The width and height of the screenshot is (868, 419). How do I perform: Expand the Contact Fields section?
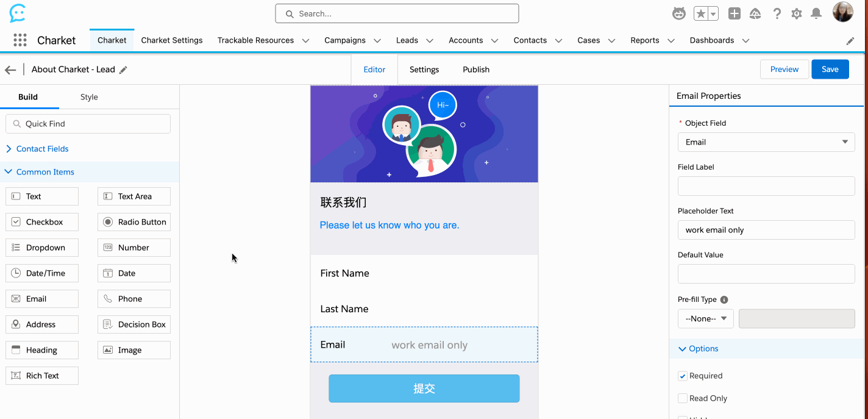point(42,149)
